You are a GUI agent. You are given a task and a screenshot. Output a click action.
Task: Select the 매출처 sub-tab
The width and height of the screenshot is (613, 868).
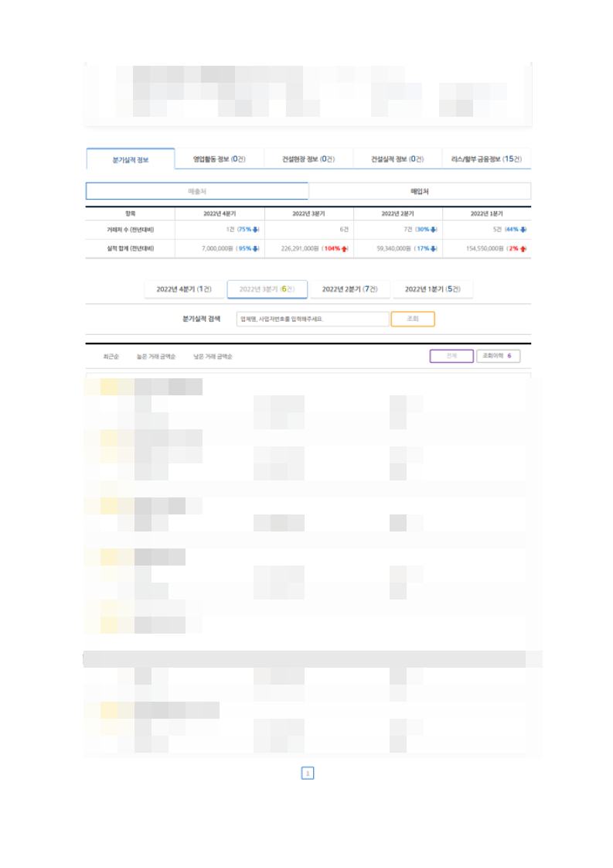pos(197,191)
